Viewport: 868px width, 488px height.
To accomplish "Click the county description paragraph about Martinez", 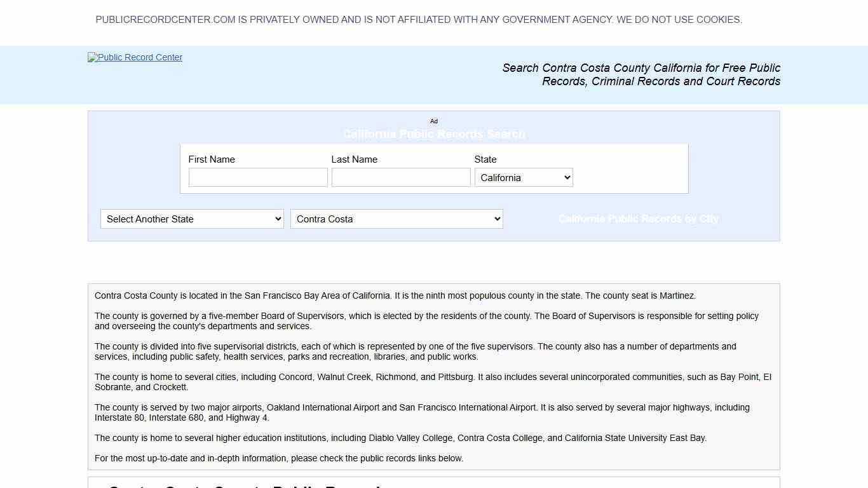I will click(395, 295).
